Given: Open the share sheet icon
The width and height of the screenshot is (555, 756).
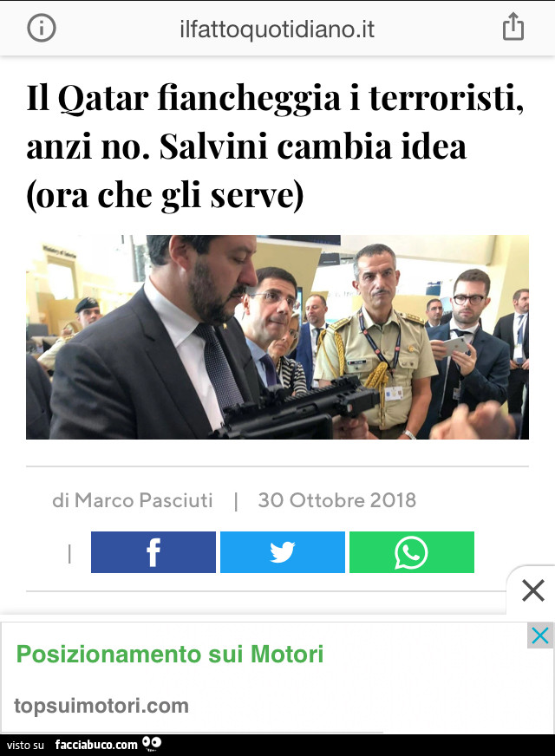Looking at the screenshot, I should point(513,27).
